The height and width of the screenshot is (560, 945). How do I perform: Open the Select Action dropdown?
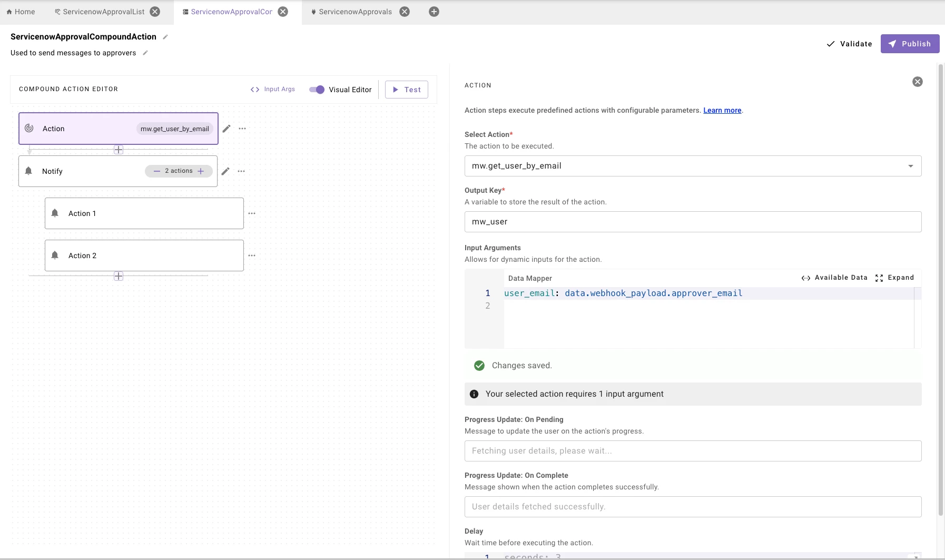tap(693, 166)
